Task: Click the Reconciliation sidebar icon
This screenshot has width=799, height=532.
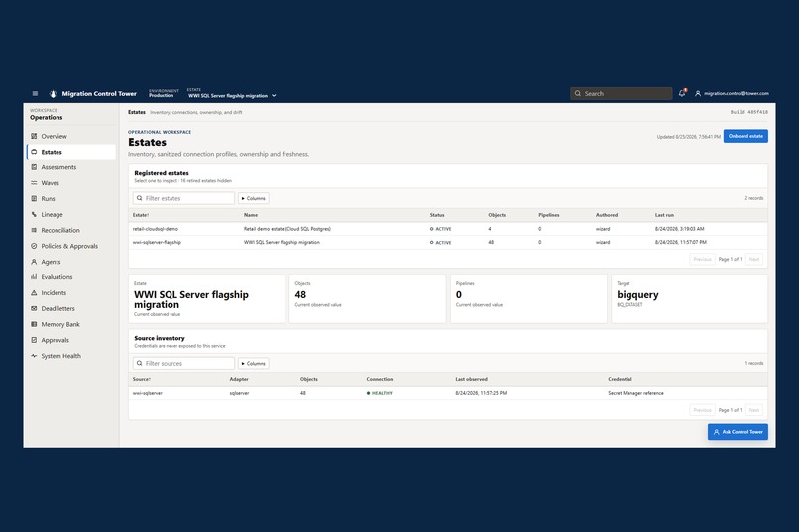Action: click(34, 230)
